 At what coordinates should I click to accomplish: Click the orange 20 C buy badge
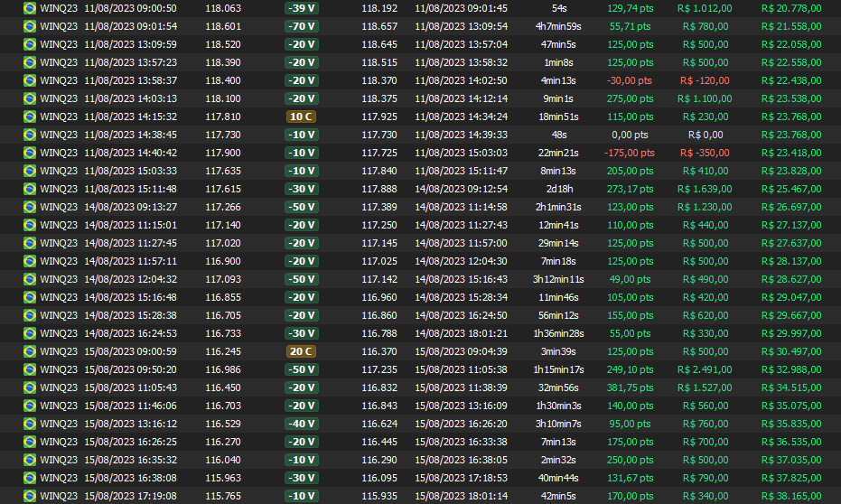[300, 351]
